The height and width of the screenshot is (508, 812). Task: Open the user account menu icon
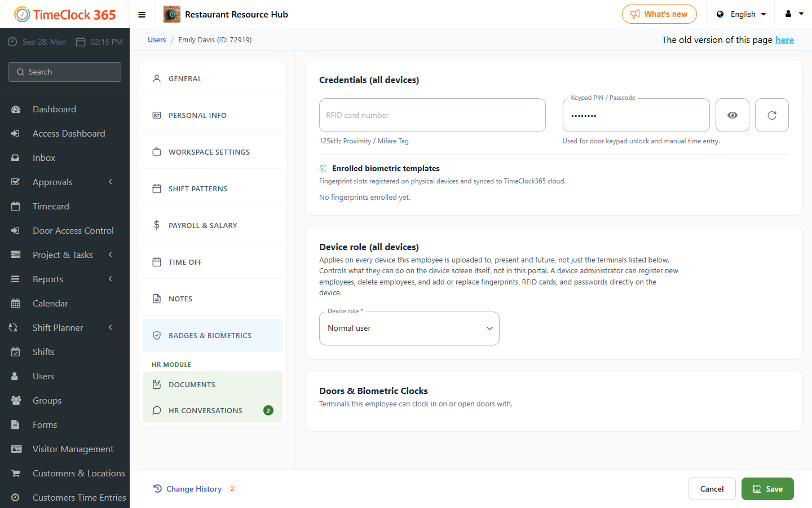[794, 14]
